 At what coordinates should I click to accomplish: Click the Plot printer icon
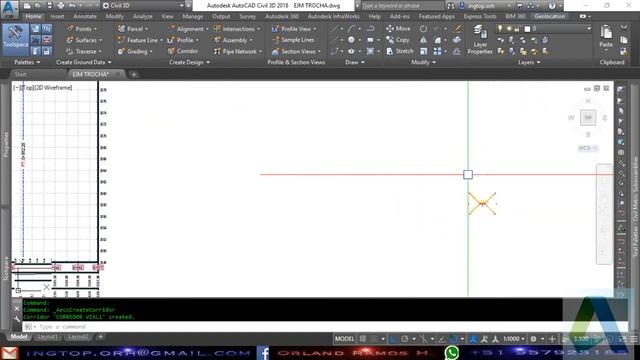pos(61,6)
